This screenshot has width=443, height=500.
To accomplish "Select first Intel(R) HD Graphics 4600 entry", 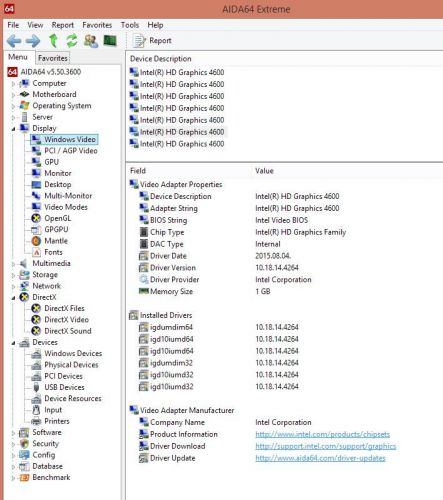I will point(182,72).
